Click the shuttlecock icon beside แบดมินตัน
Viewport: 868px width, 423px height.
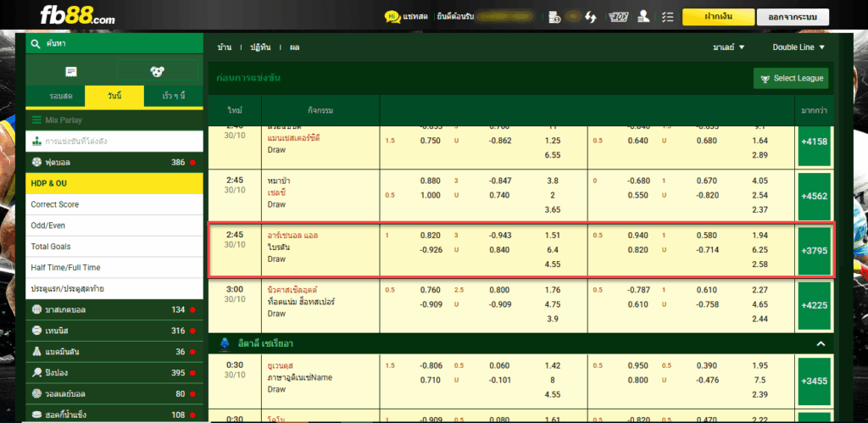tap(37, 352)
